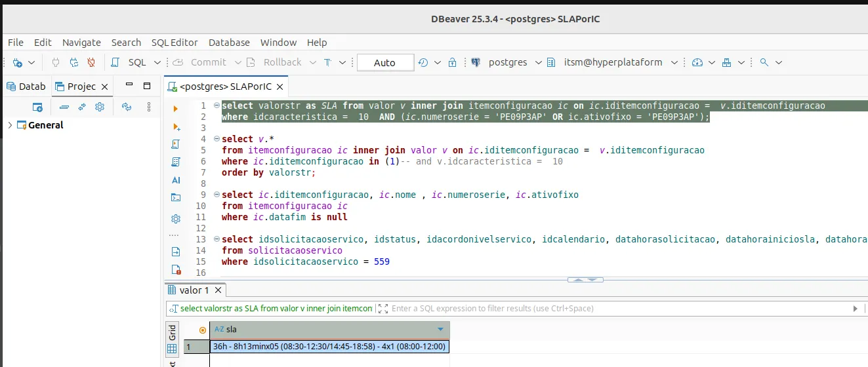
Task: Click the export script icon in sidebar
Action: pyautogui.click(x=175, y=252)
